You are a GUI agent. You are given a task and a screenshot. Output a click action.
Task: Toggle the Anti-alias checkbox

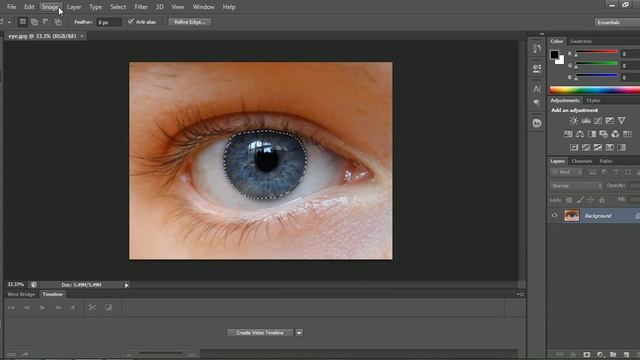[x=131, y=21]
